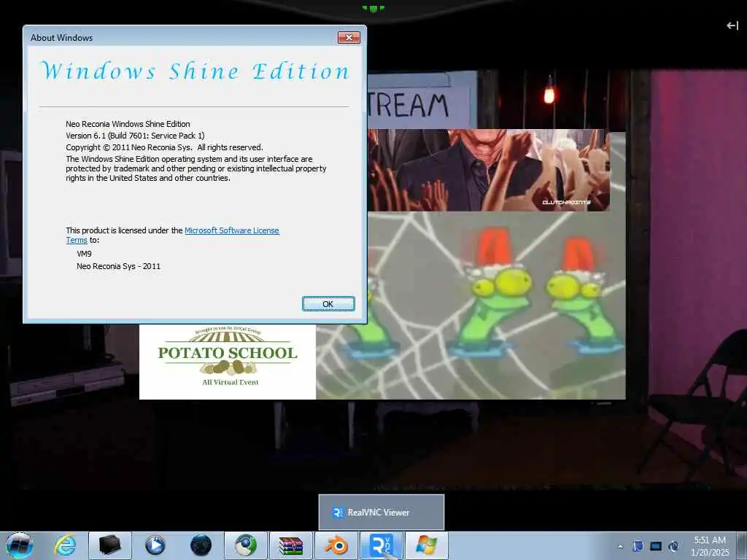The image size is (747, 560).
Task: Click the dark globe taskbar icon
Action: 201,545
